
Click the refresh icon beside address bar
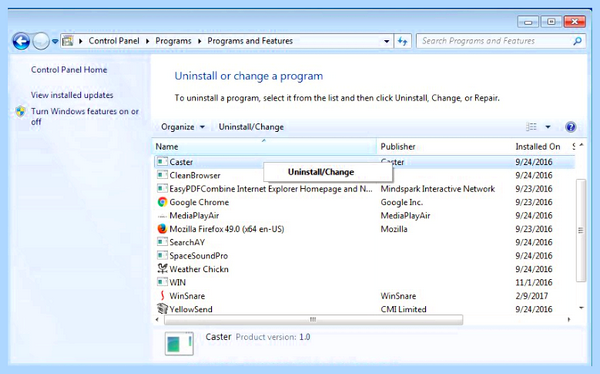coord(403,41)
